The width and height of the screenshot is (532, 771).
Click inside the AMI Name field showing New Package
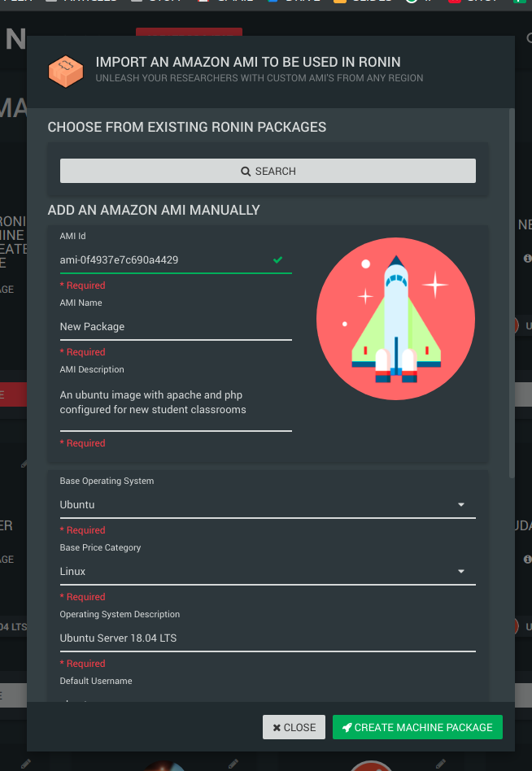point(176,326)
